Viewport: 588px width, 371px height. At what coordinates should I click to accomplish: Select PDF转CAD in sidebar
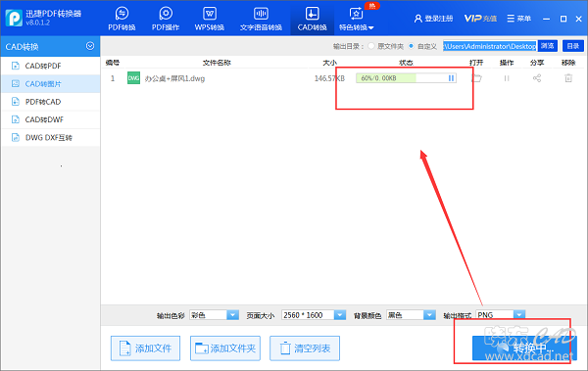click(50, 102)
